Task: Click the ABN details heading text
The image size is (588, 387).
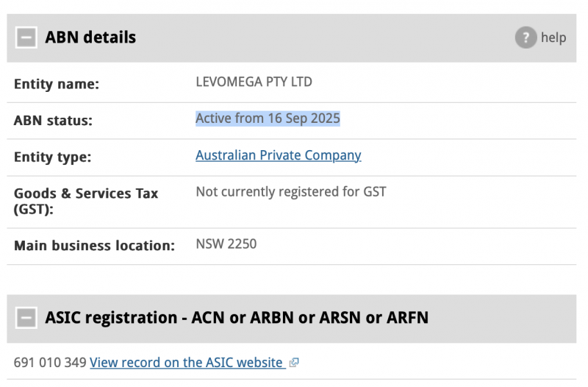Action: [x=90, y=38]
